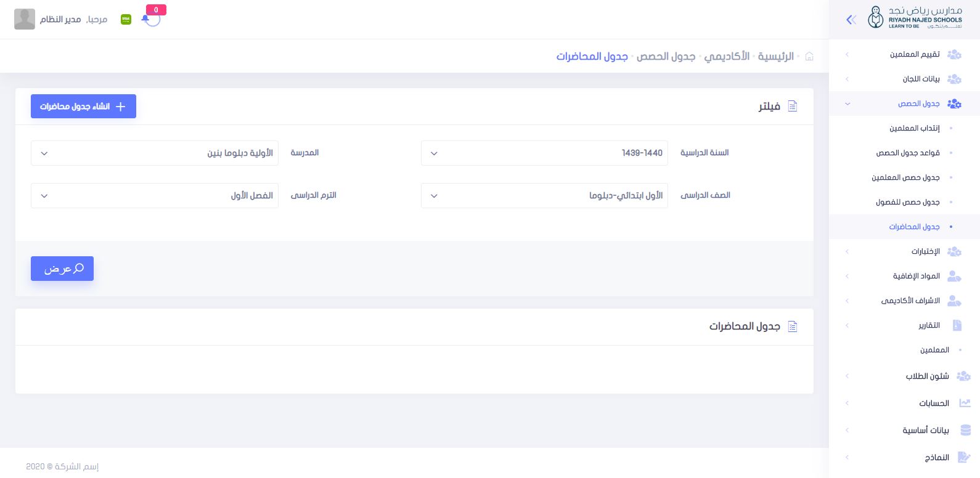Screen dimensions: 980x478
Task: Click the الحسابات chart icon
Action: pyautogui.click(x=965, y=403)
